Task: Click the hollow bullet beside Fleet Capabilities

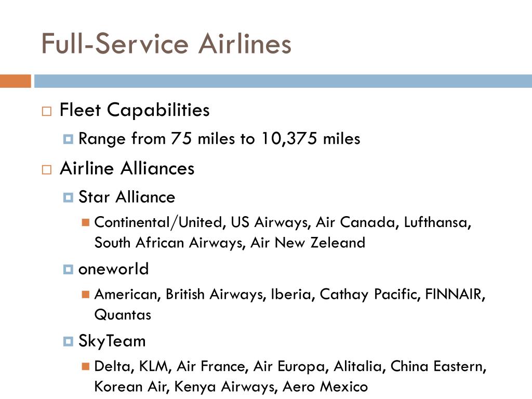Action: pyautogui.click(x=47, y=111)
